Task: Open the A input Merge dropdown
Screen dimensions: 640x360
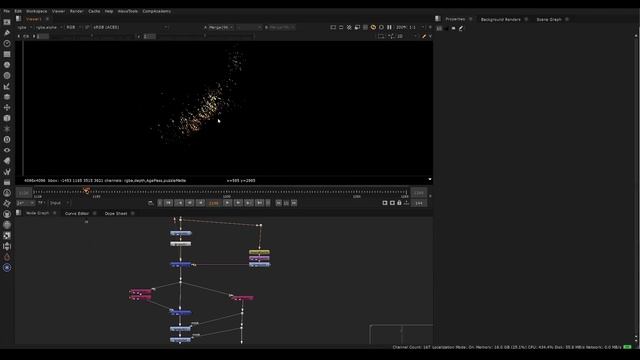Action: [x=221, y=27]
